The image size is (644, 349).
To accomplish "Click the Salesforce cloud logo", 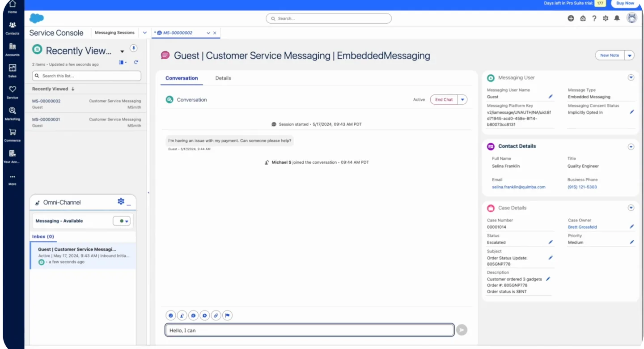I will pyautogui.click(x=37, y=18).
